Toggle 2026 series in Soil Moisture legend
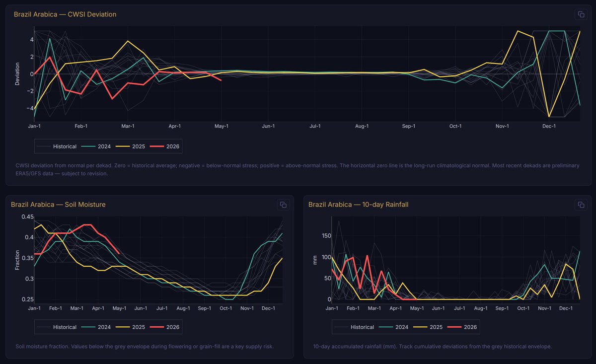The image size is (596, 364). 164,327
